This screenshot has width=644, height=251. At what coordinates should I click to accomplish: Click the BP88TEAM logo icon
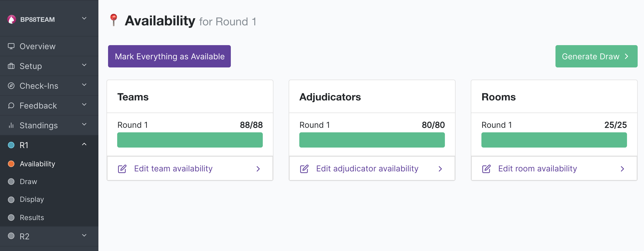pyautogui.click(x=12, y=20)
